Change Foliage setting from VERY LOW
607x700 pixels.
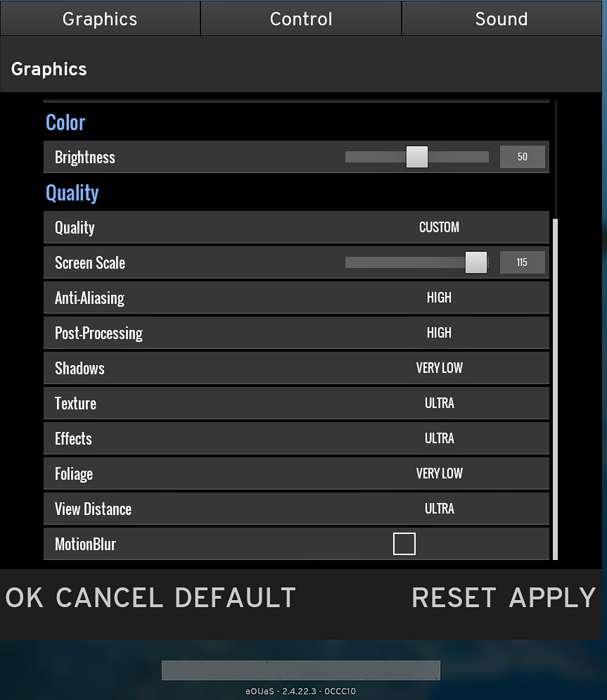439,473
